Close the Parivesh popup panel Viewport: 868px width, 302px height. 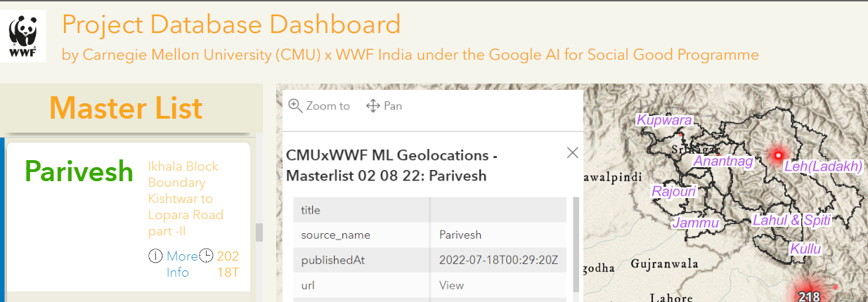pyautogui.click(x=573, y=152)
